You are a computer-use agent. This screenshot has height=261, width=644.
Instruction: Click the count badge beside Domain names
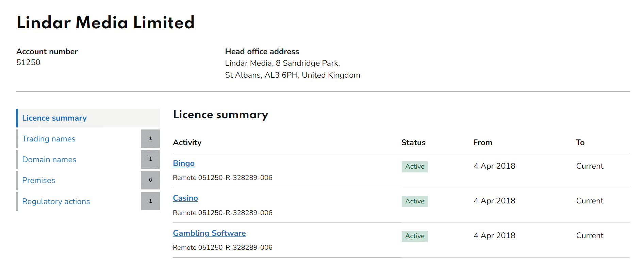150,159
